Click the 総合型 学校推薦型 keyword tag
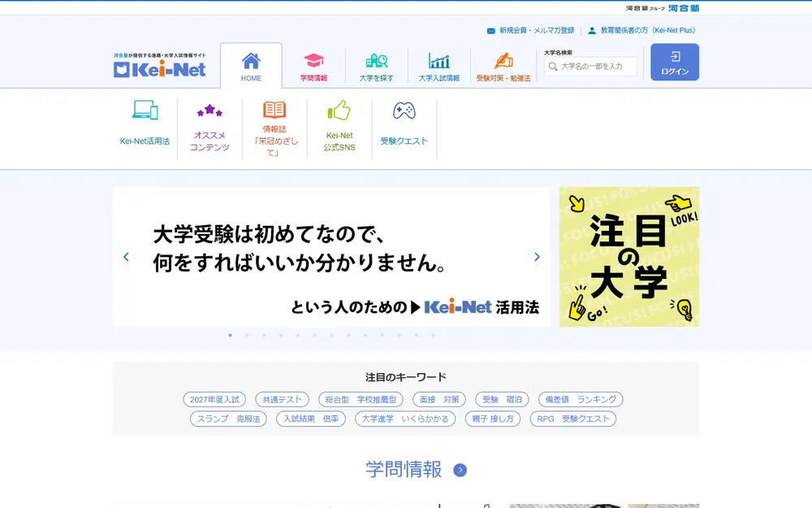The width and height of the screenshot is (812, 508). point(361,400)
